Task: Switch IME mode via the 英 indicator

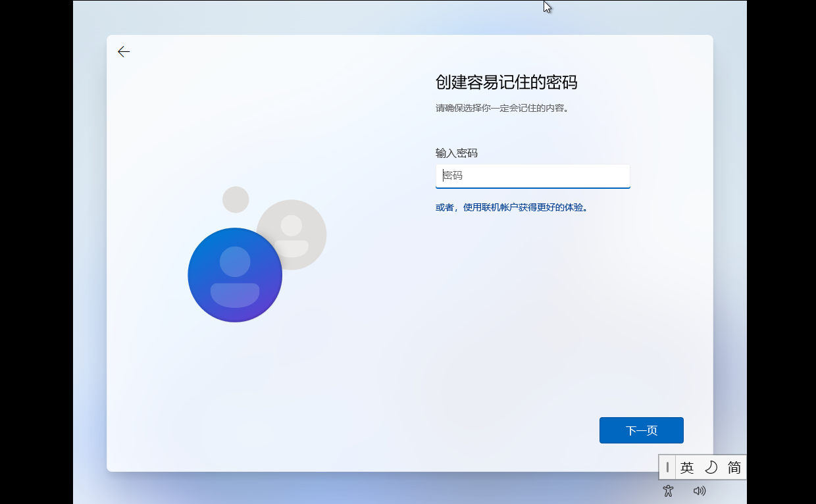Action: point(687,467)
